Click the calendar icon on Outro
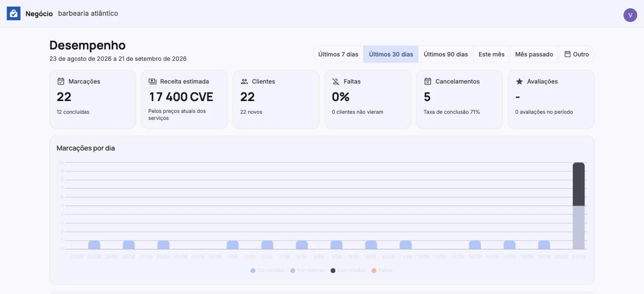644x294 pixels. click(567, 54)
